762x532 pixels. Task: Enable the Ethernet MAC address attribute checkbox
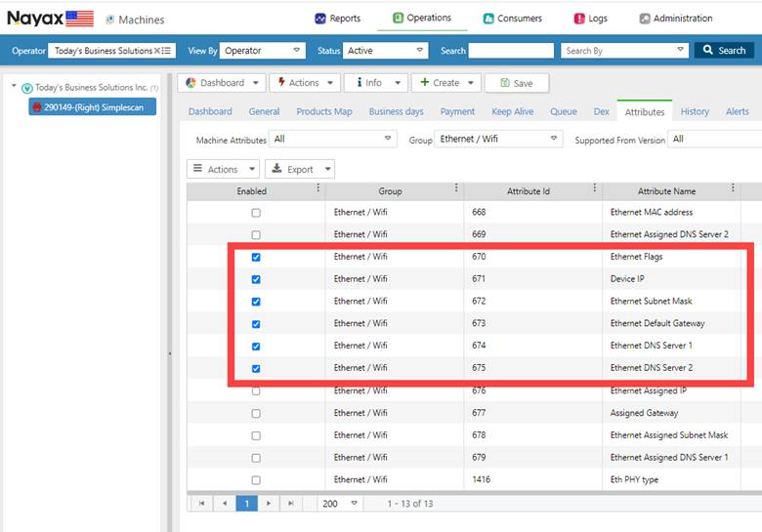tap(256, 213)
